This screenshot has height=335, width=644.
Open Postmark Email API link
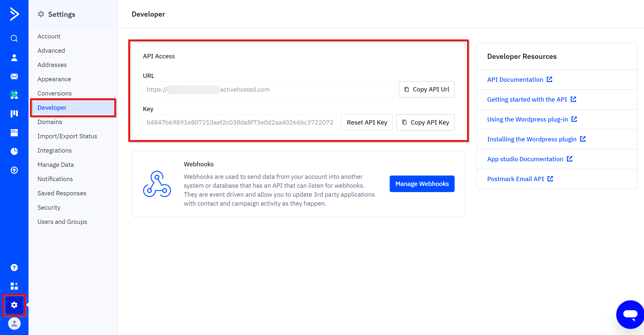(515, 179)
